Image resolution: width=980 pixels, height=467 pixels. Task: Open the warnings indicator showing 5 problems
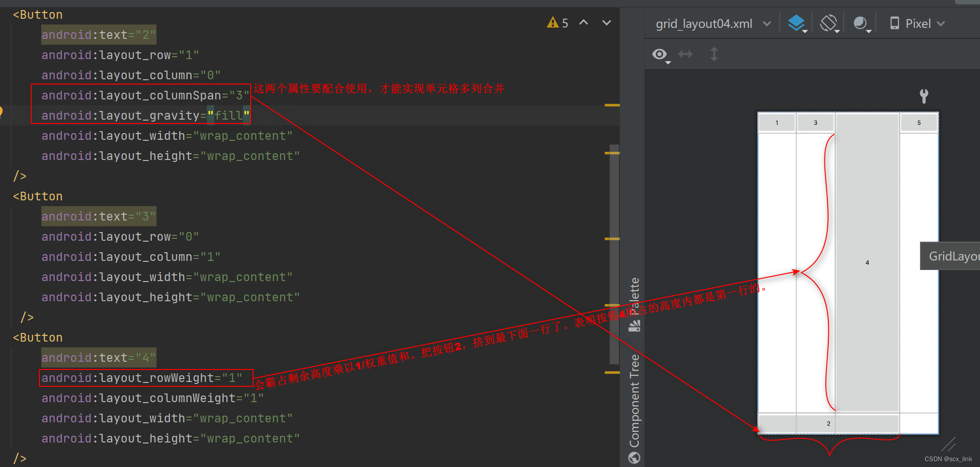[557, 23]
